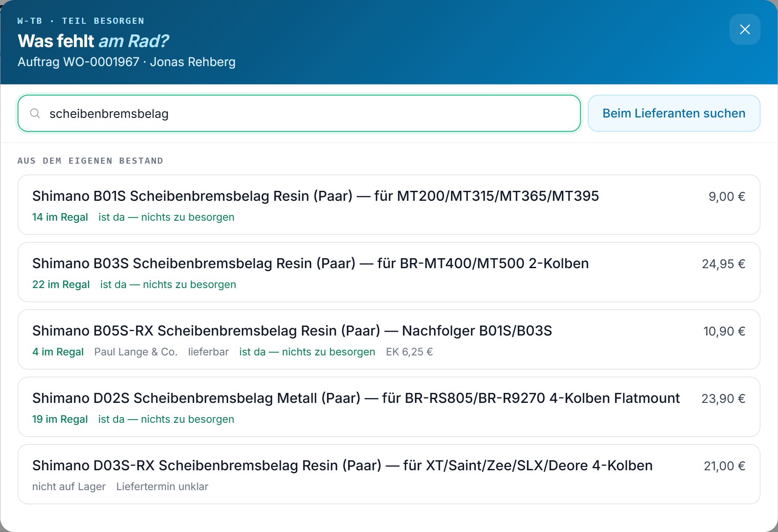The image size is (778, 532).
Task: Click 'Liefertermin unklar' text
Action: [x=162, y=487]
